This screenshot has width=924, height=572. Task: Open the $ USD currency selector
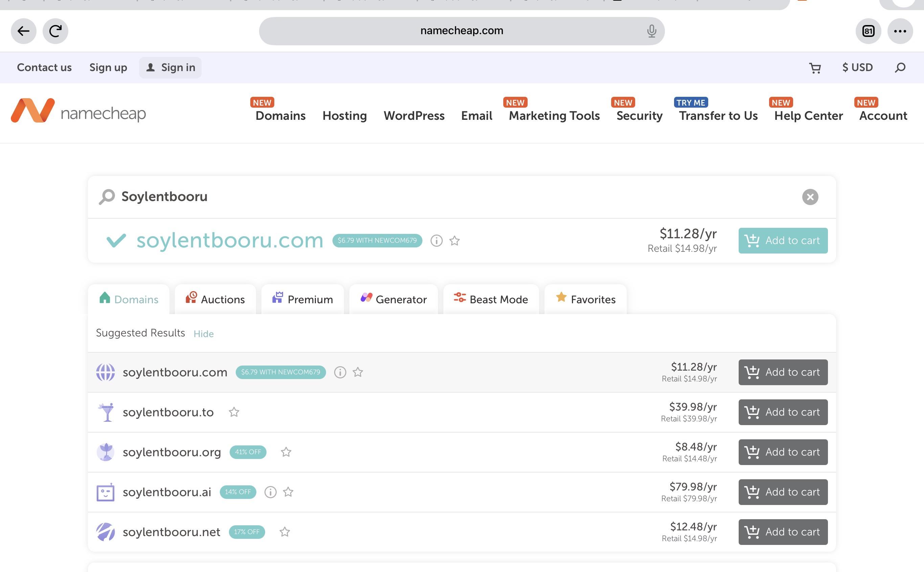(857, 68)
